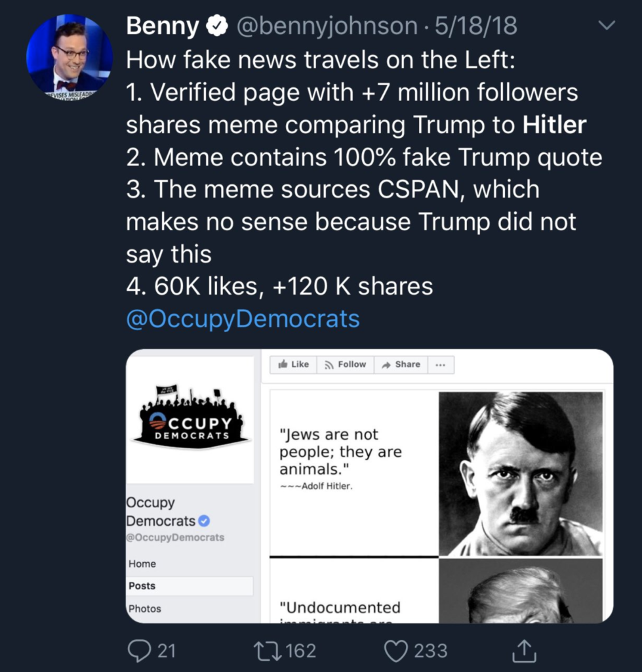Viewport: 642px width, 672px height.
Task: Share the tweet via the share icon
Action: [x=523, y=650]
